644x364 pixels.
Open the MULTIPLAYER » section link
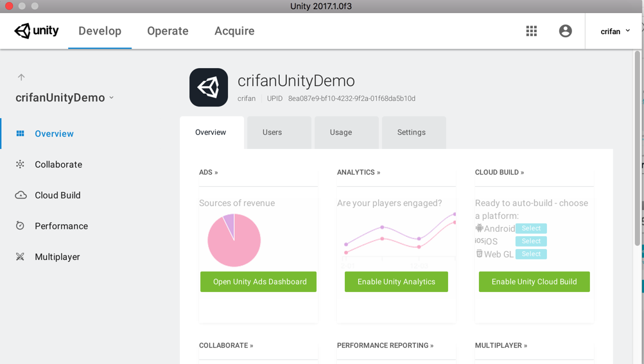pos(501,345)
